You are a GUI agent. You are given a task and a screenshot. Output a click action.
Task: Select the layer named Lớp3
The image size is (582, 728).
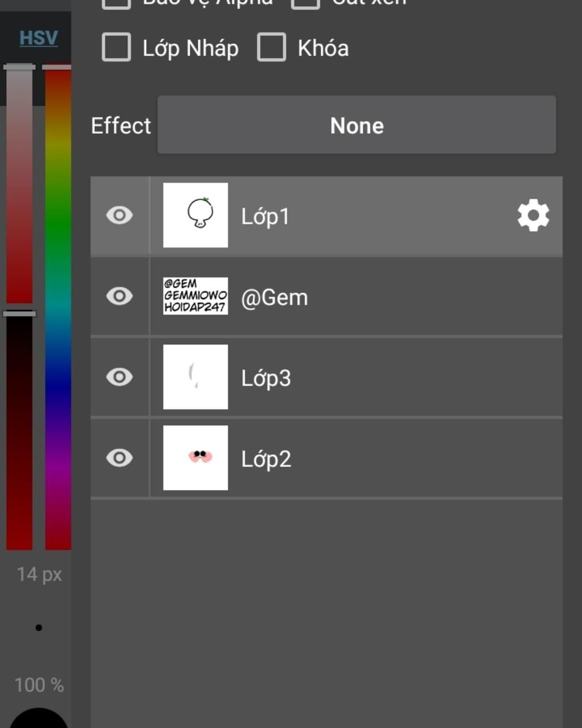(266, 378)
